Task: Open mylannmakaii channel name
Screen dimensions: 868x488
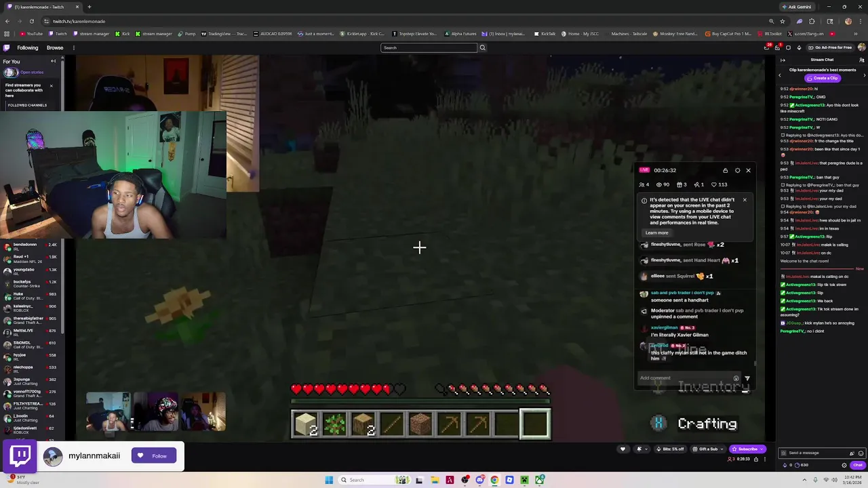Action: click(94, 456)
